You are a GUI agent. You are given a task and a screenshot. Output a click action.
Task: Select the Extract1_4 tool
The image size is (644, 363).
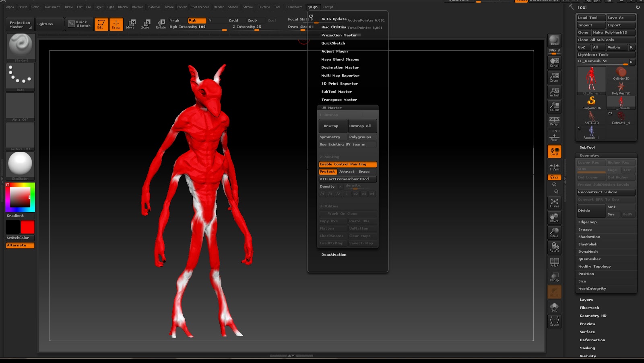[621, 118]
